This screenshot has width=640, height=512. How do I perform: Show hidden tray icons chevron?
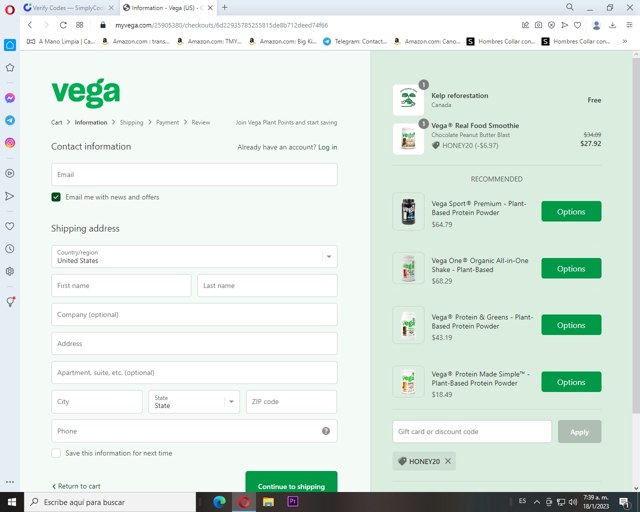[537, 502]
